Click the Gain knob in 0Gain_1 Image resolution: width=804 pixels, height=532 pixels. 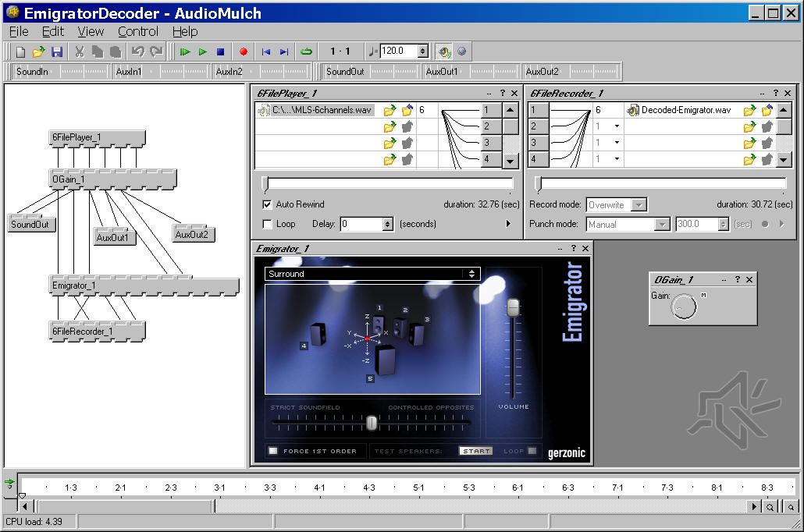684,307
